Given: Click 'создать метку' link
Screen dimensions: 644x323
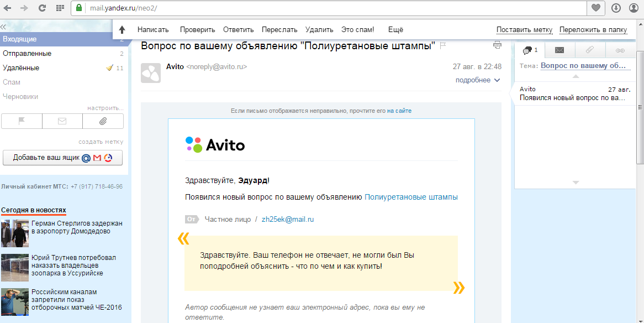Looking at the screenshot, I should pos(101,142).
